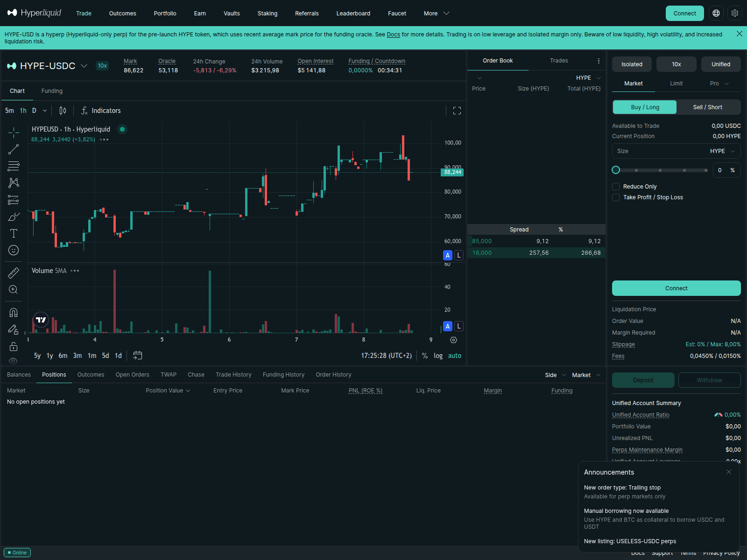Open candlestick chart style selector

63,111
